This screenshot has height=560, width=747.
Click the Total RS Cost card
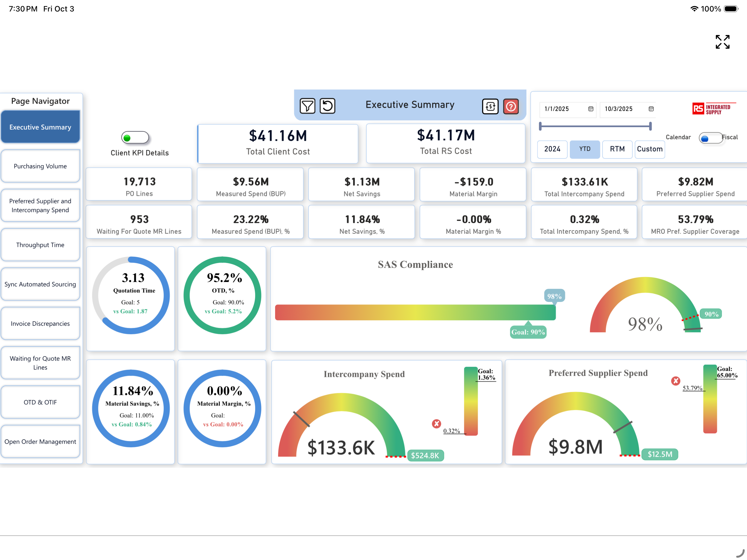pyautogui.click(x=445, y=143)
